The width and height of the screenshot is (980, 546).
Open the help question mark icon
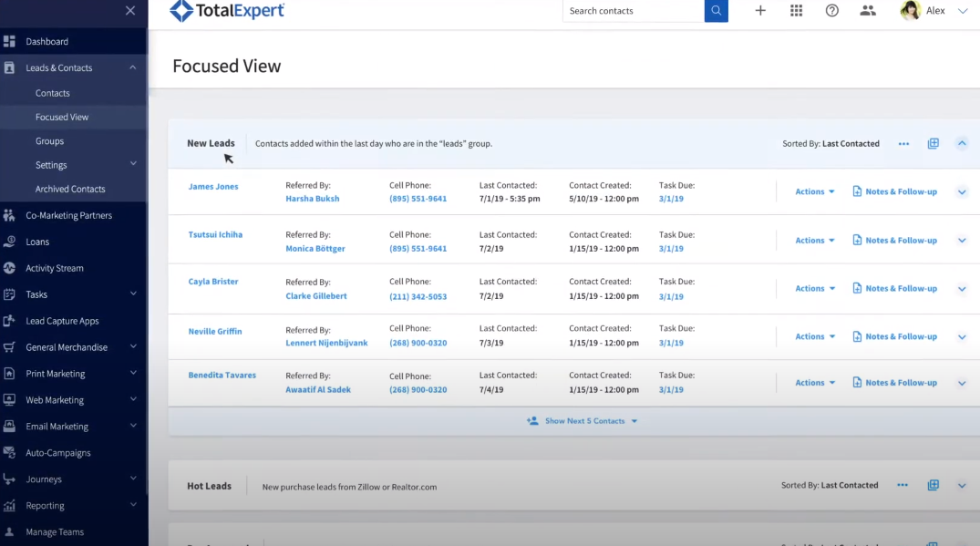pos(831,10)
